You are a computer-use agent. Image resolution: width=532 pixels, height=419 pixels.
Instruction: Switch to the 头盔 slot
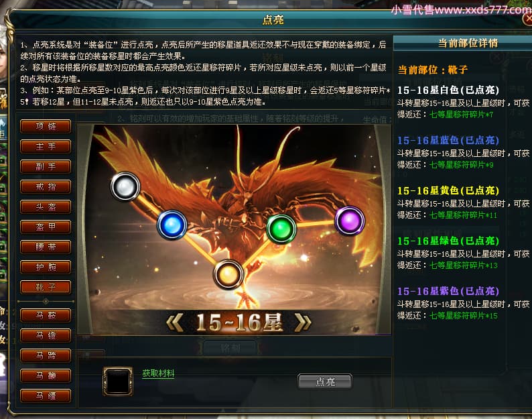coord(46,206)
